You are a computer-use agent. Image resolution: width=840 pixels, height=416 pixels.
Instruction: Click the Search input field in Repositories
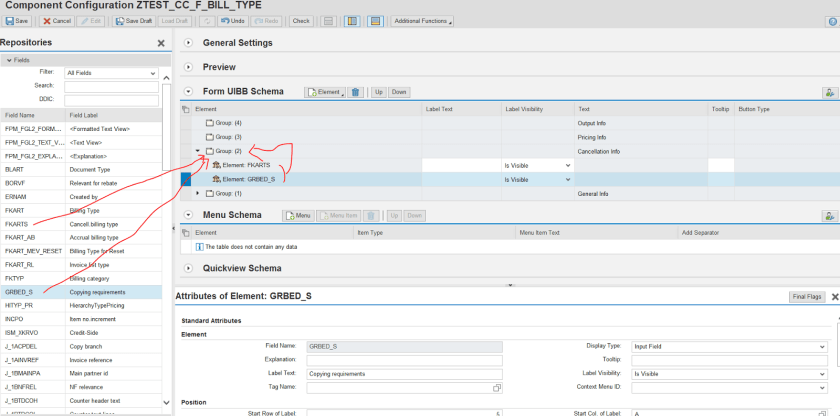pyautogui.click(x=110, y=86)
